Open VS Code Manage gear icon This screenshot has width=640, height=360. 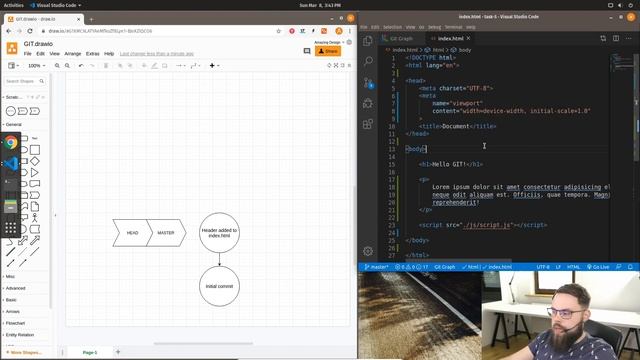368,251
